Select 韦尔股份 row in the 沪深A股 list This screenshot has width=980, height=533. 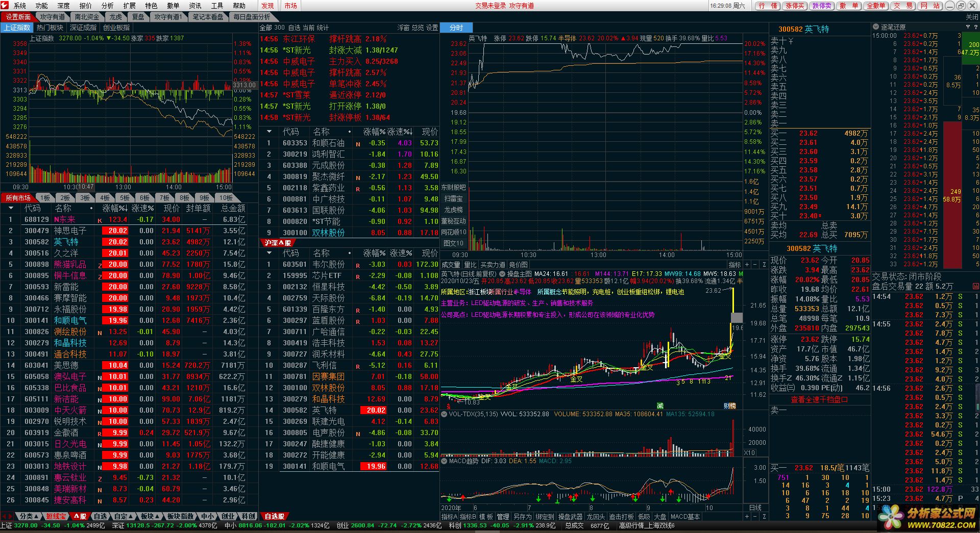point(349,264)
